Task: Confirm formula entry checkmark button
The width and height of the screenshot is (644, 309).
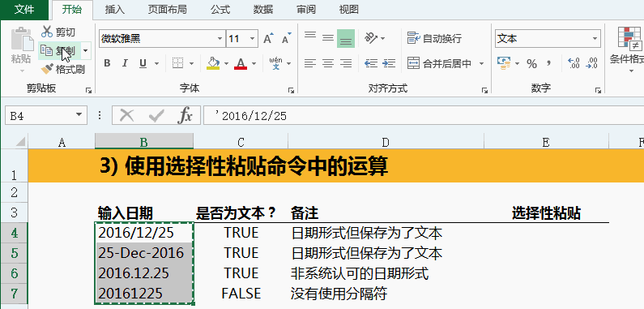Action: (x=156, y=117)
